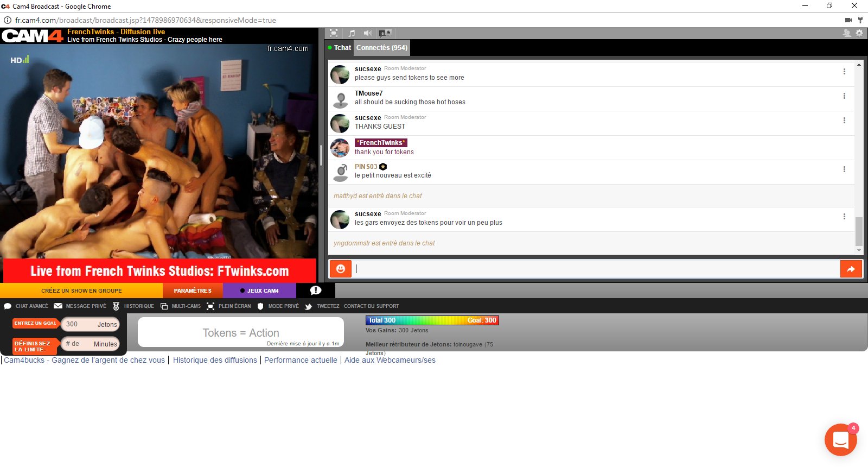Open the support chat bubble with 4 notifications
Screen dimensions: 868x467
(x=841, y=440)
